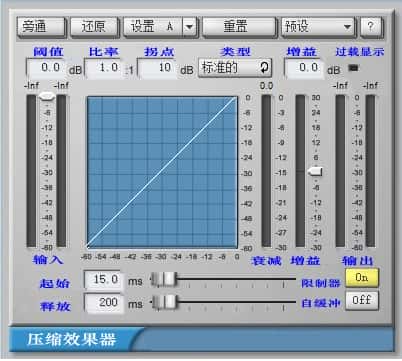This screenshot has width=402, height=361.
Task: Click the 增益 gain dB value field
Action: coord(304,68)
